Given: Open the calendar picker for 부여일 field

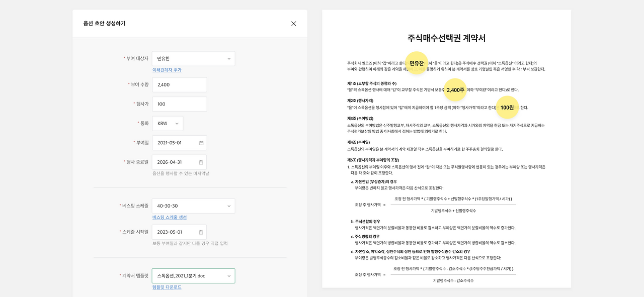Looking at the screenshot, I should click(x=200, y=142).
